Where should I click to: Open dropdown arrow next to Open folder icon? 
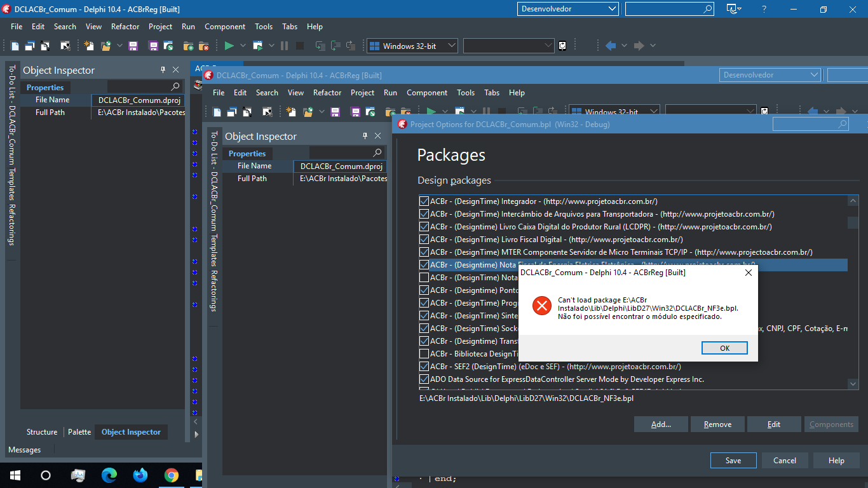tap(119, 46)
